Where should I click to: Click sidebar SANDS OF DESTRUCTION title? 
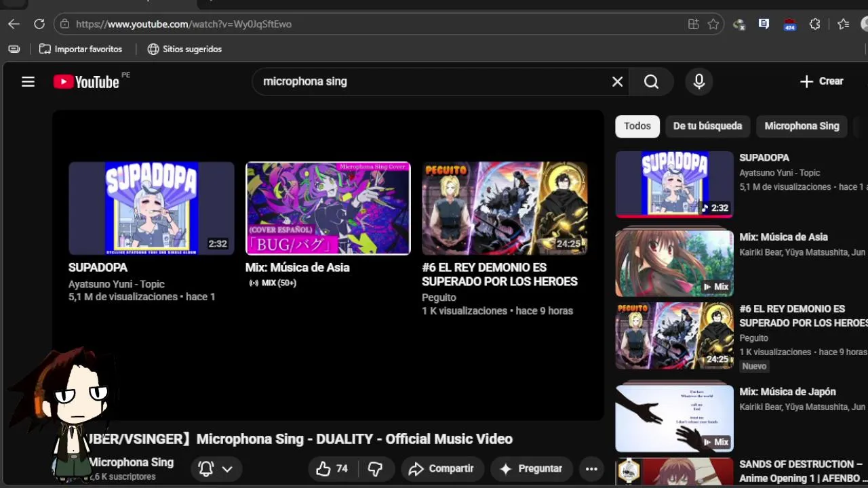[x=804, y=471]
